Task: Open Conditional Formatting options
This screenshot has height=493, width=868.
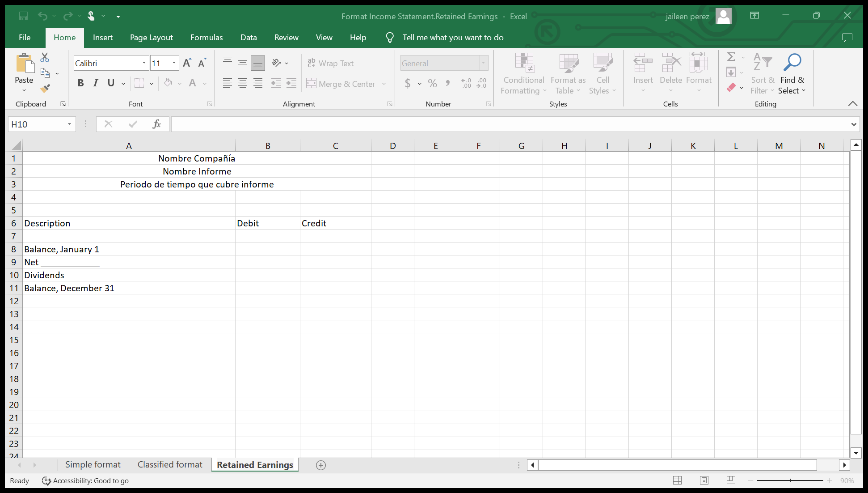Action: (x=523, y=74)
